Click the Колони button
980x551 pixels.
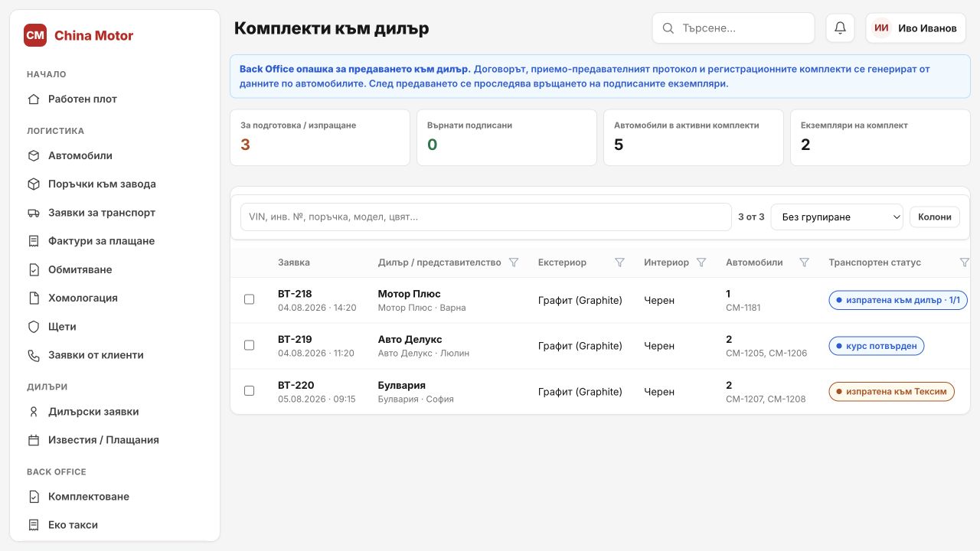935,217
